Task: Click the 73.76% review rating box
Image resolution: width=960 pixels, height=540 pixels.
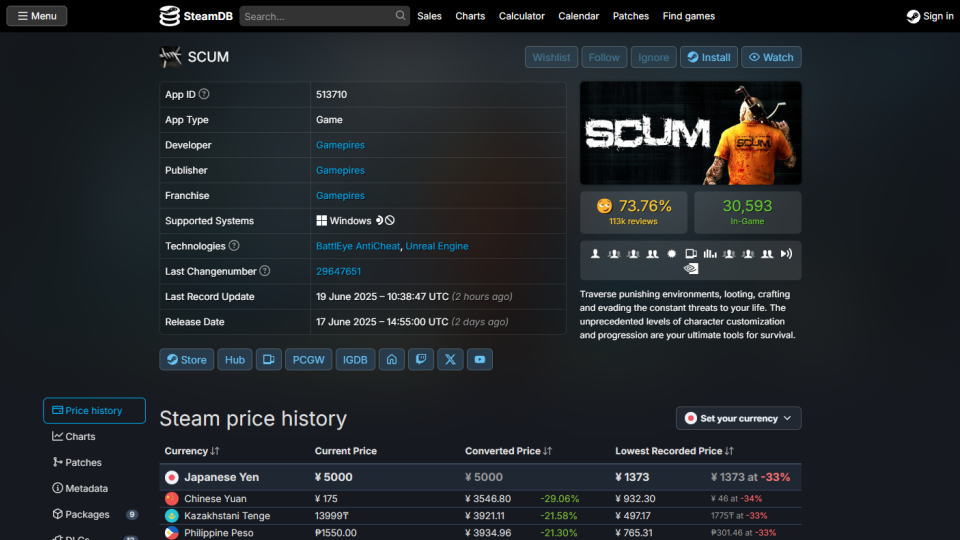Action: [634, 212]
